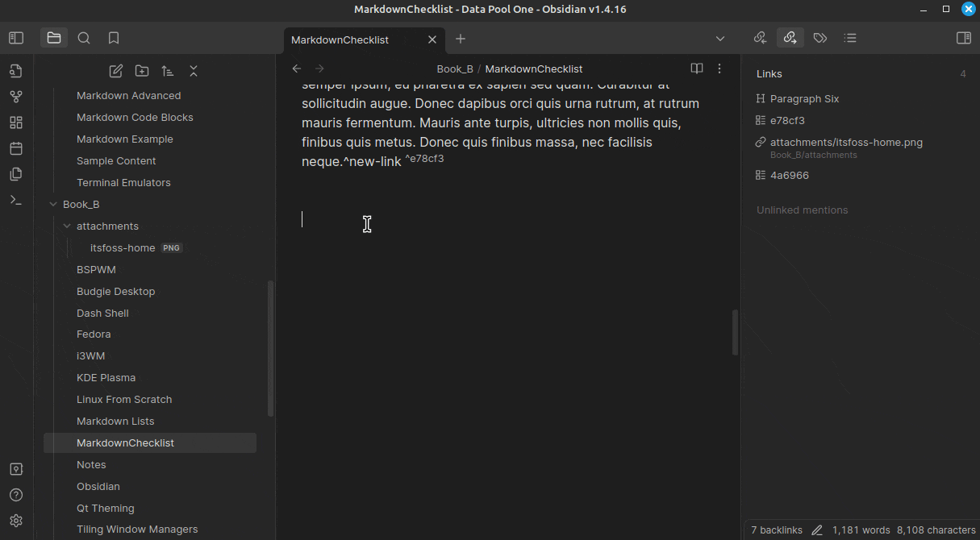Image resolution: width=980 pixels, height=540 pixels.
Task: Open the bookmarks pane
Action: pos(114,38)
